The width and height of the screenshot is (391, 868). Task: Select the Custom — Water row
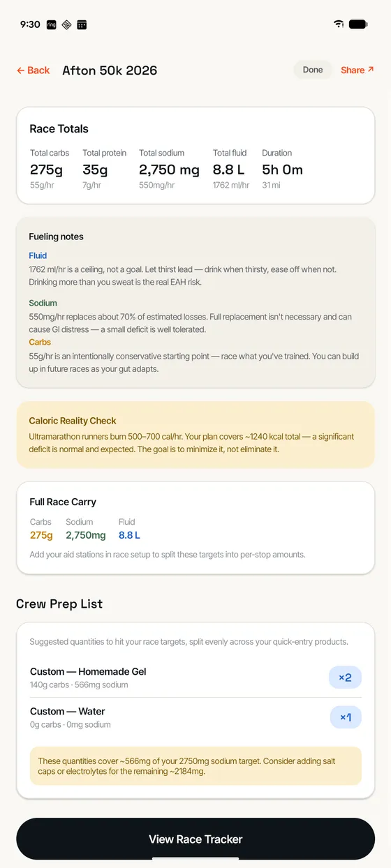pos(195,717)
